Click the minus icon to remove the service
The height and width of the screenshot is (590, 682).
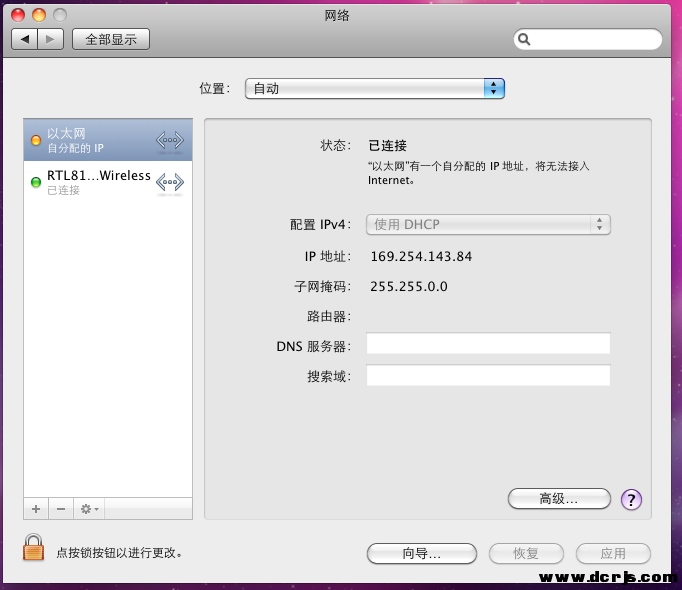click(x=60, y=509)
